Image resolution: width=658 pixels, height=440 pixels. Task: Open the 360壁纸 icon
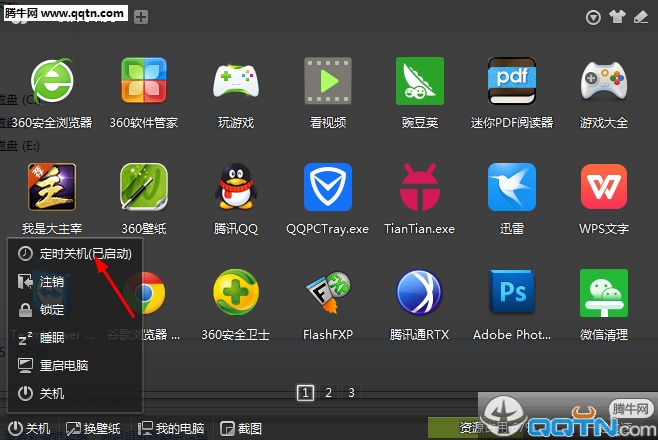coord(144,187)
